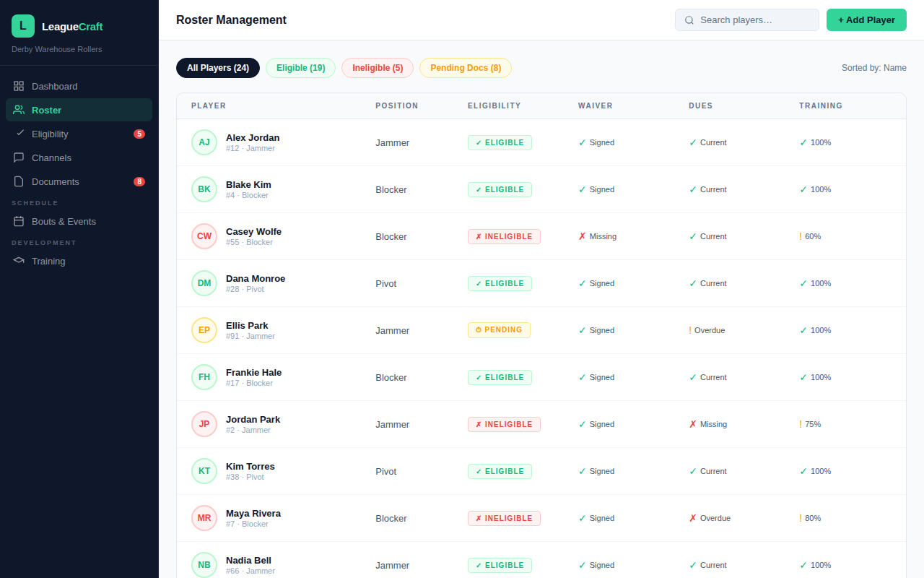Screen dimensions: 924x578
Task: Show All Players (24) filter
Action: 218,68
